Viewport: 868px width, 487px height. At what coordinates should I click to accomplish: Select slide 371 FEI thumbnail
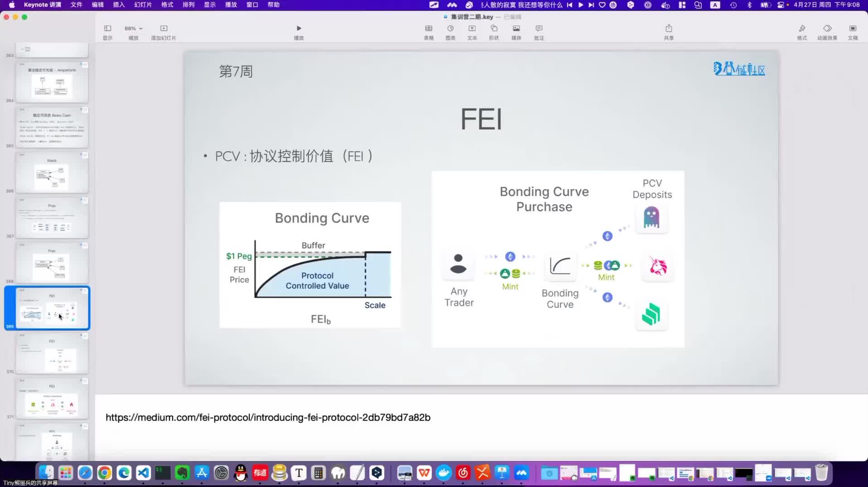[52, 398]
